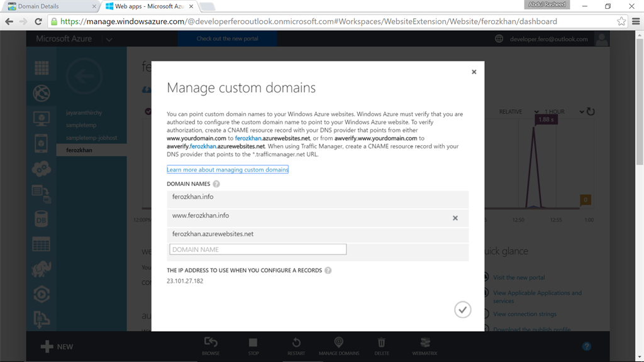The width and height of the screenshot is (644, 362).
Task: Click the browser address bar URL
Action: (x=308, y=21)
